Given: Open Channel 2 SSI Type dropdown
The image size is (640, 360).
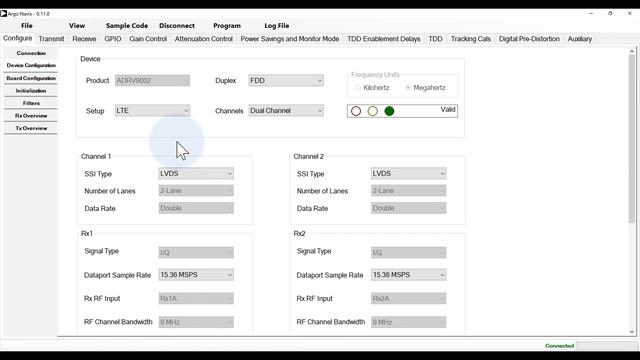Looking at the screenshot, I should [408, 173].
